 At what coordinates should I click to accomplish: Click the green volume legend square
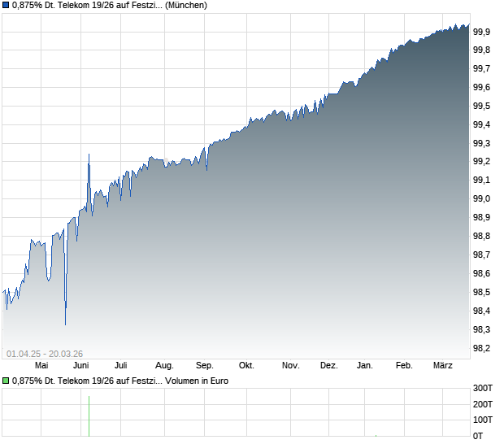click(6, 380)
